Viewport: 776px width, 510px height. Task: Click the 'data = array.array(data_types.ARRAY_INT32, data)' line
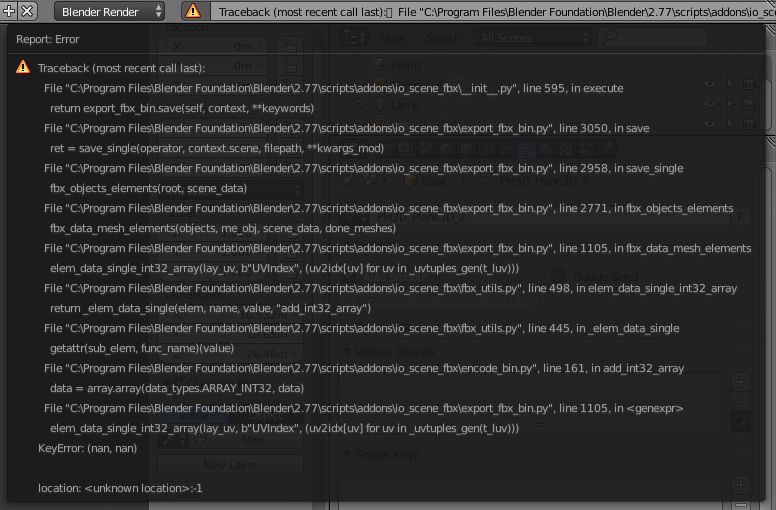point(177,389)
